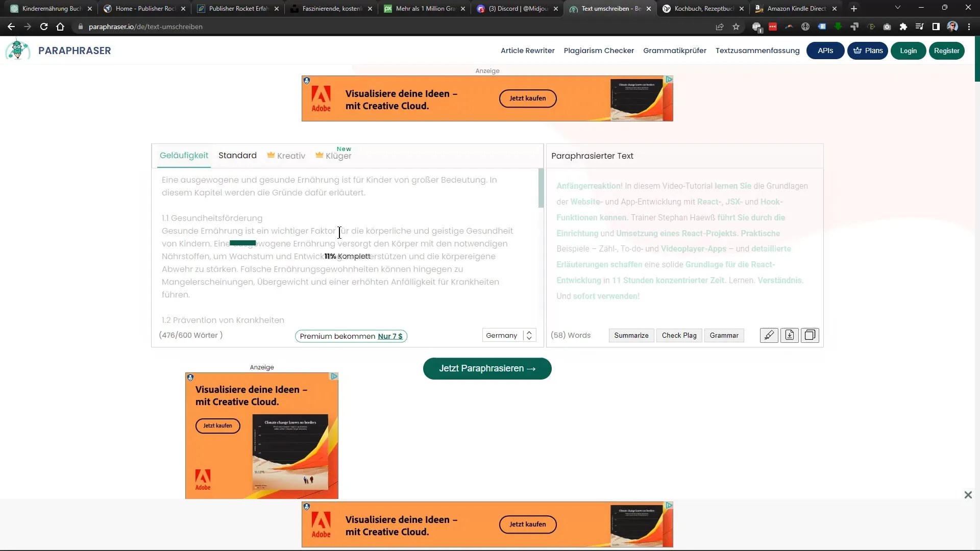980x551 pixels.
Task: Open the Plagiarism Checker tool
Action: [598, 50]
